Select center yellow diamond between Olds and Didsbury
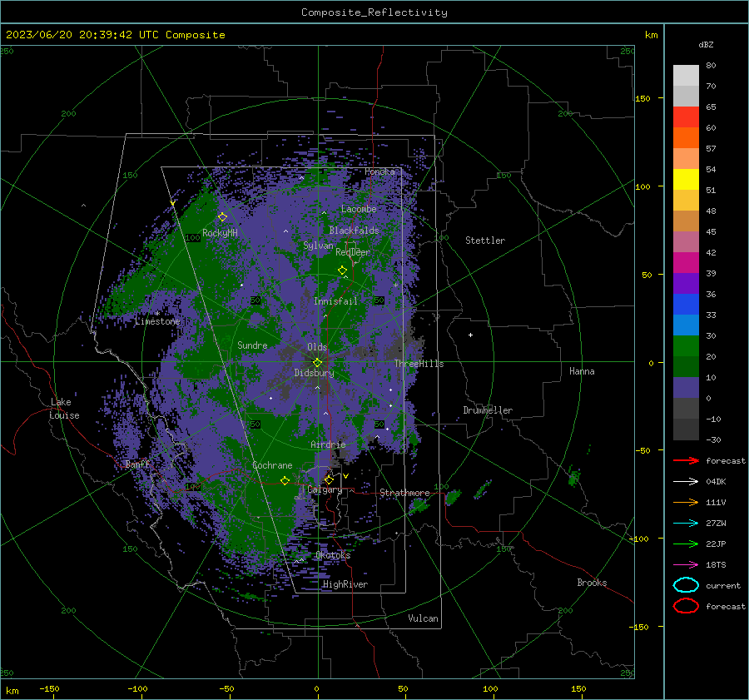 click(317, 363)
